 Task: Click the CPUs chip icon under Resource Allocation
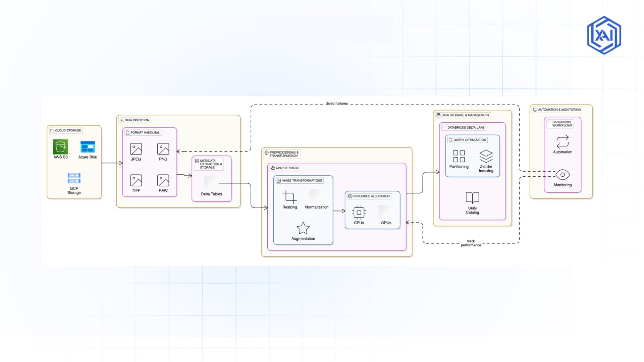[359, 212]
